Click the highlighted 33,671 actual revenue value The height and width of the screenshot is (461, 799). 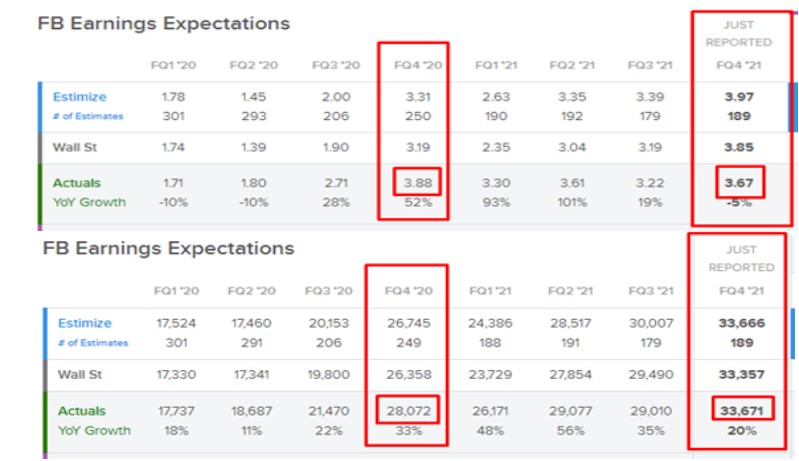pos(742,411)
